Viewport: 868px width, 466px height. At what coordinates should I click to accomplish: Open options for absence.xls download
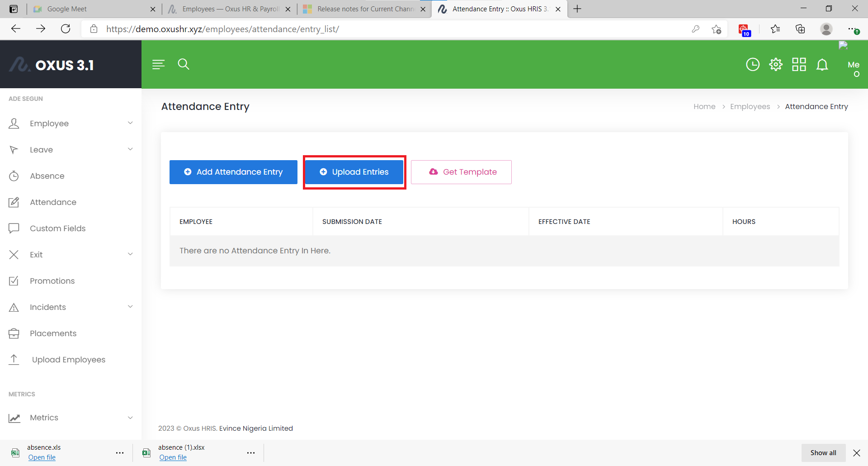120,453
